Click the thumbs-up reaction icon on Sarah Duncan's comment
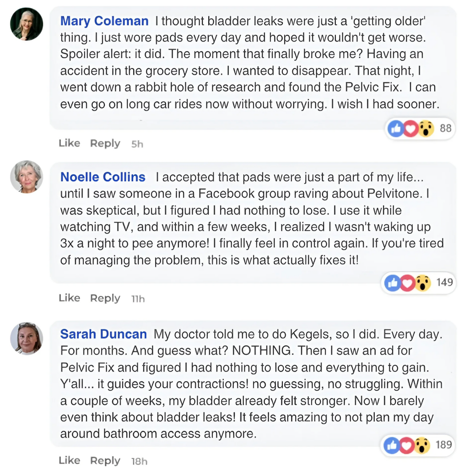Image resolution: width=464 pixels, height=476 pixels. click(x=392, y=445)
